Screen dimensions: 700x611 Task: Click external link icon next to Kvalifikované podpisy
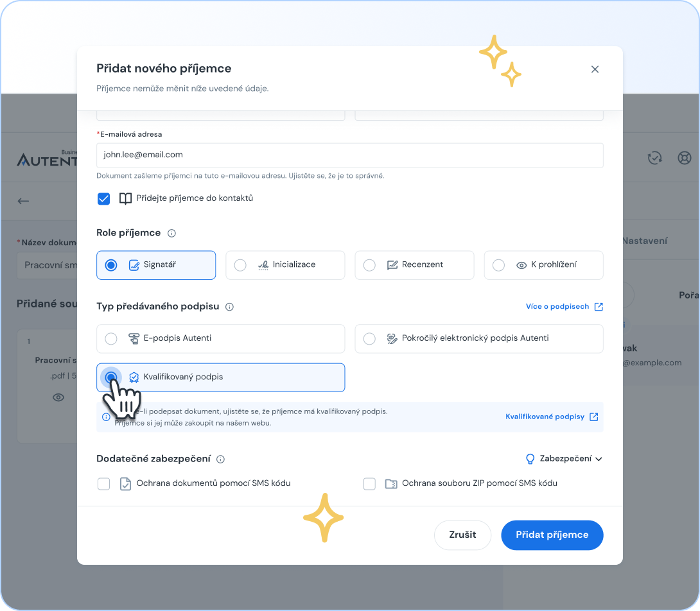point(594,417)
